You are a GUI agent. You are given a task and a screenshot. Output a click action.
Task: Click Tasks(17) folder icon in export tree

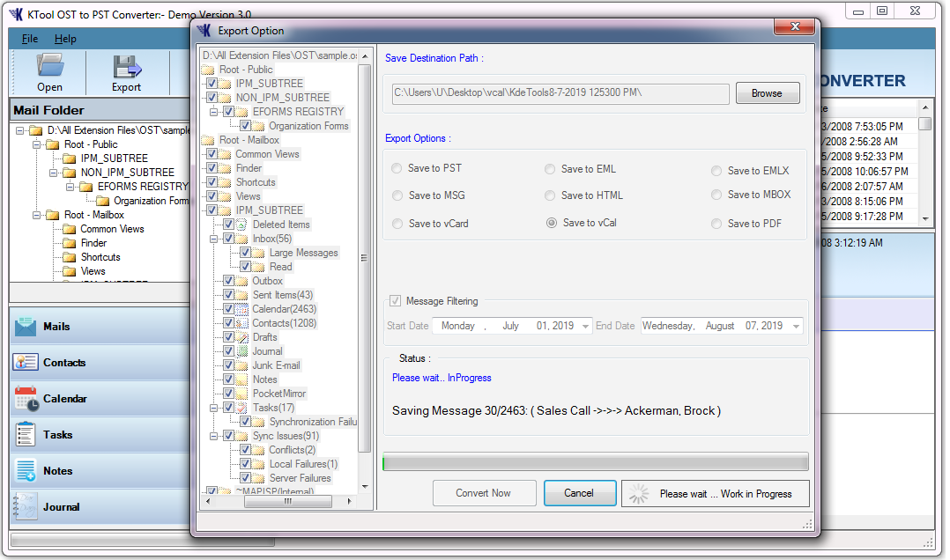point(241,408)
